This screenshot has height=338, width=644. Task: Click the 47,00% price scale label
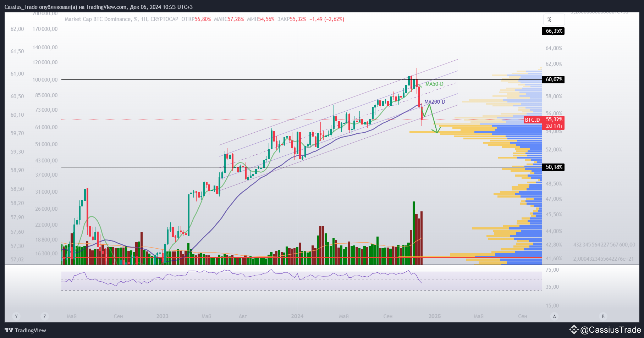pyautogui.click(x=554, y=199)
